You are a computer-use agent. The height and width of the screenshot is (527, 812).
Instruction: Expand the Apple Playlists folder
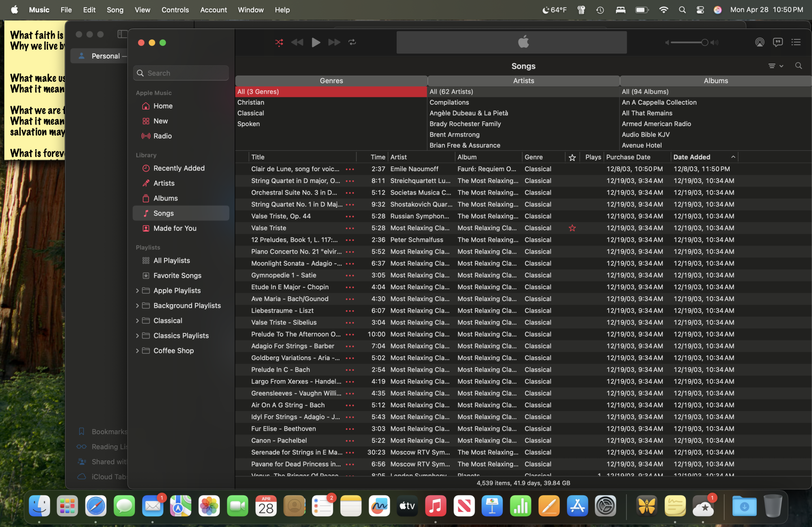[137, 290]
